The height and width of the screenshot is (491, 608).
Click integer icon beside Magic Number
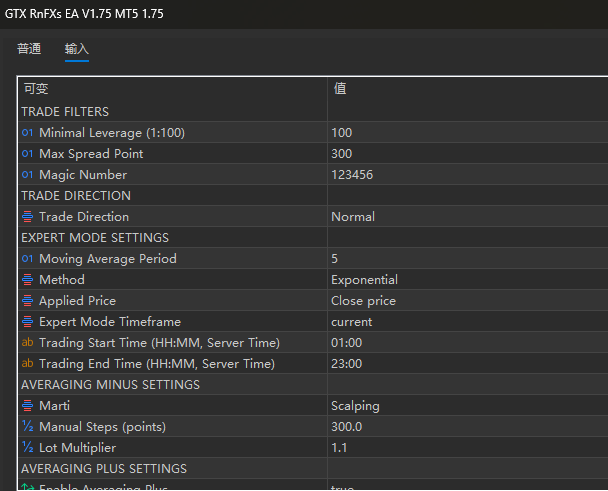(28, 175)
